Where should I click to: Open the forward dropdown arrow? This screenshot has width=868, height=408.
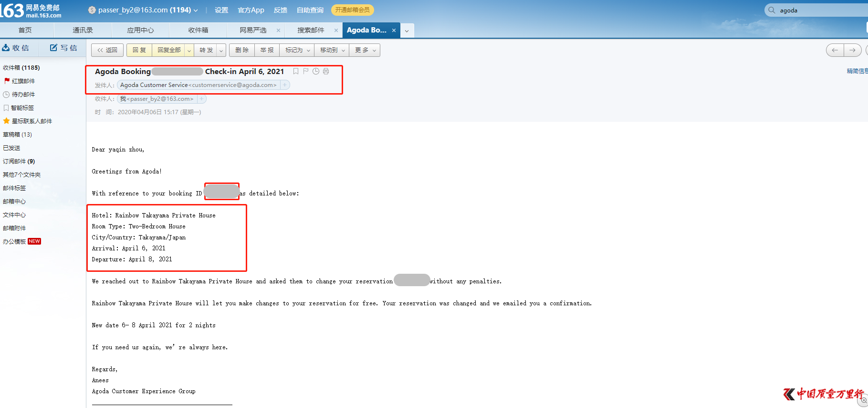click(221, 50)
